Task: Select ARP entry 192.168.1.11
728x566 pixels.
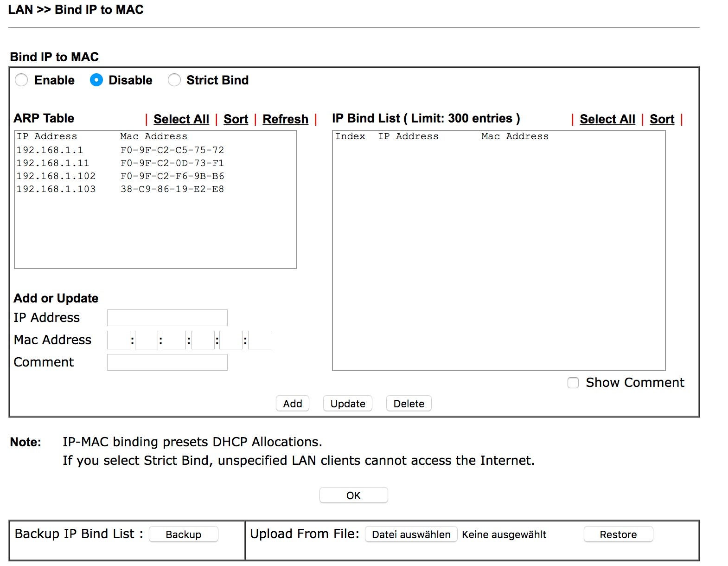Action: (x=120, y=163)
